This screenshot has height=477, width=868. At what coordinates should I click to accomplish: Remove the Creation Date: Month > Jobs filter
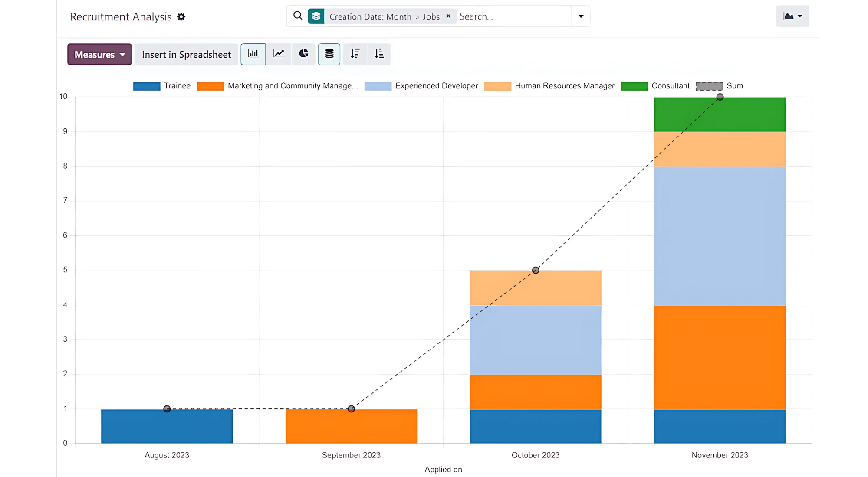pos(448,16)
